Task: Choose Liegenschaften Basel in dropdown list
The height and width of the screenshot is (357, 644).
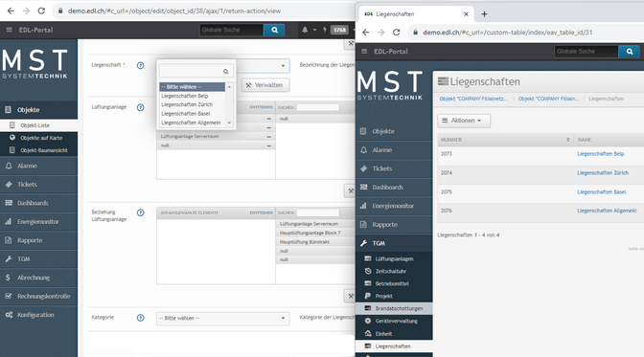Action: click(193, 114)
